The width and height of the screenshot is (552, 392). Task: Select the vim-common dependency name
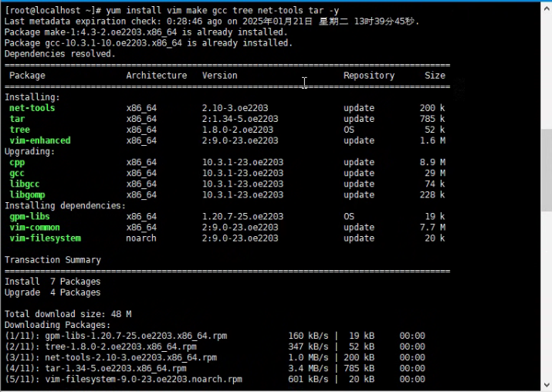tap(35, 228)
